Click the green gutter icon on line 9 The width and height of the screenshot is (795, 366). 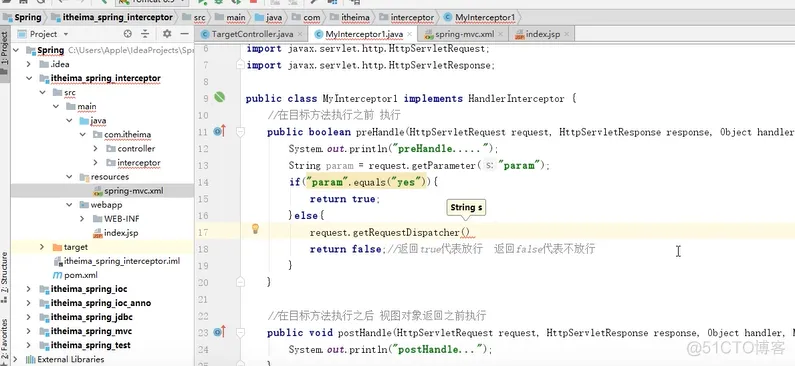pos(220,97)
